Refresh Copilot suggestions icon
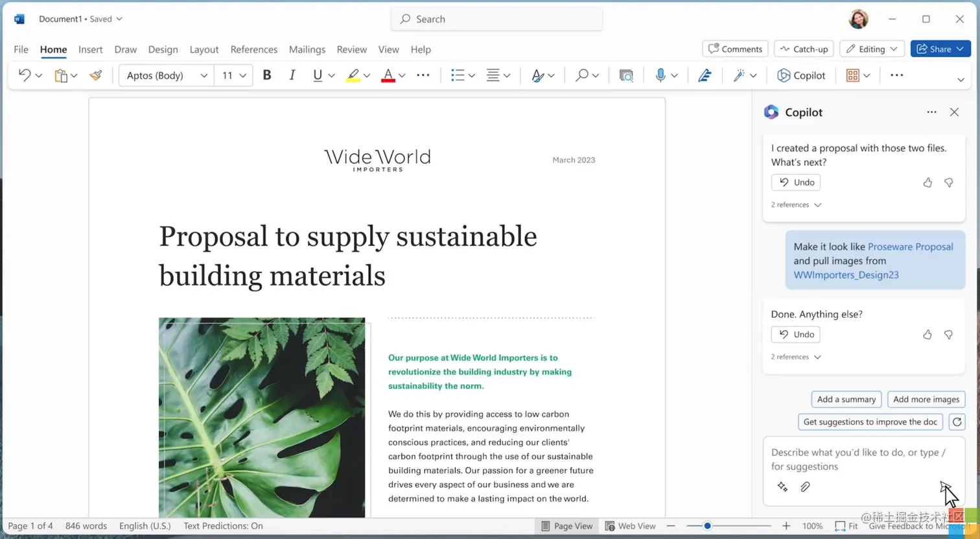The width and height of the screenshot is (980, 539). 957,422
